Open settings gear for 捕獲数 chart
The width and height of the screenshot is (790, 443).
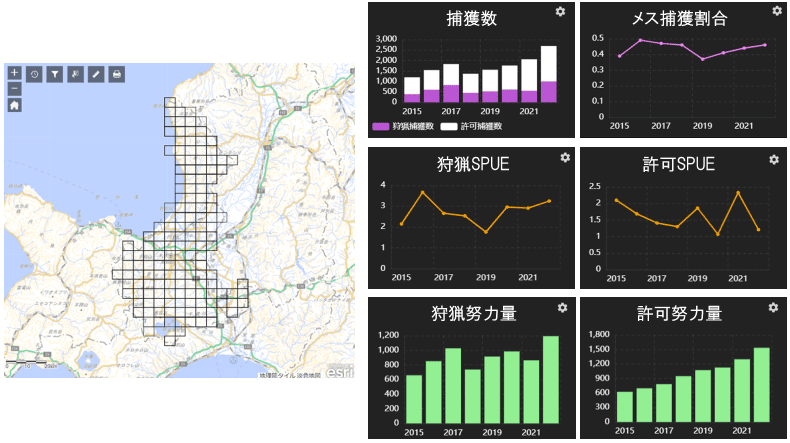(560, 12)
